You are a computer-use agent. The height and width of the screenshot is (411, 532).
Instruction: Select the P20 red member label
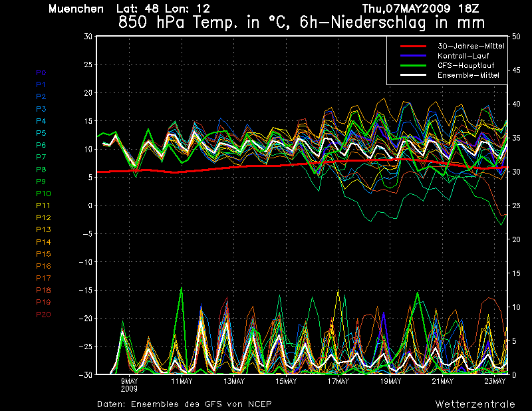coord(43,315)
